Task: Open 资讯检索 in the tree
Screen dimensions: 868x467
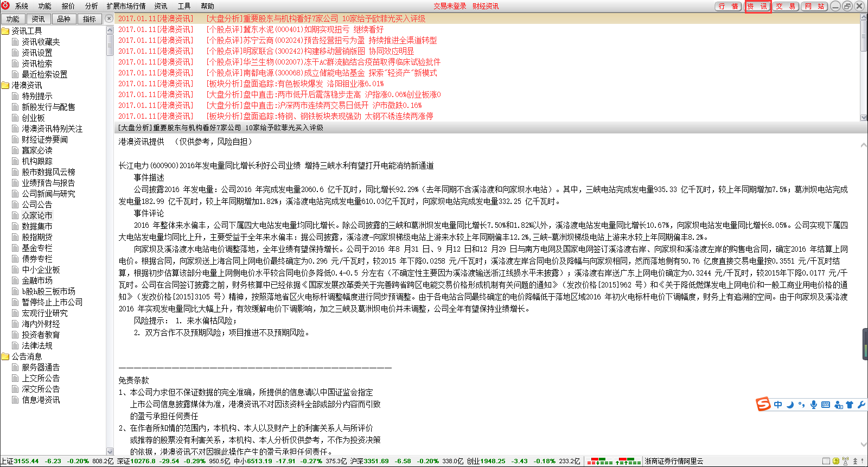Action: (x=37, y=63)
